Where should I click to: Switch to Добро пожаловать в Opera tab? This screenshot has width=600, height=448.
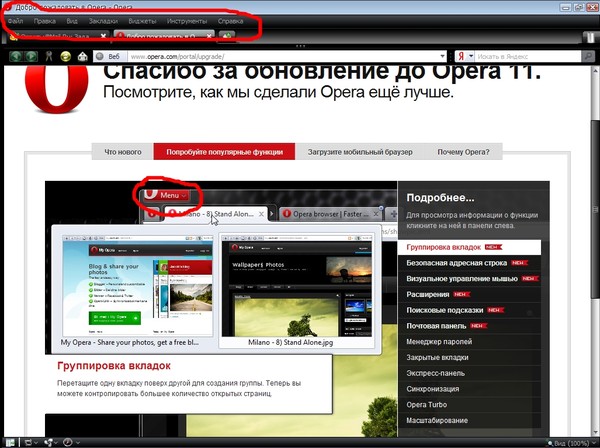point(164,36)
